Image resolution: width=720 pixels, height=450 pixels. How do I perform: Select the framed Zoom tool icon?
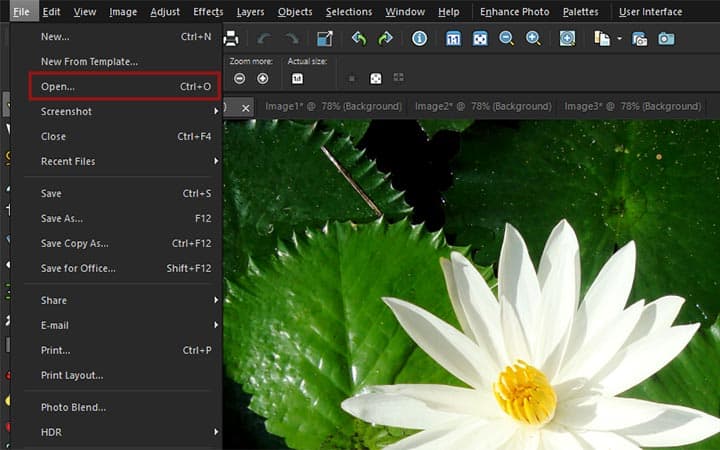tap(567, 39)
